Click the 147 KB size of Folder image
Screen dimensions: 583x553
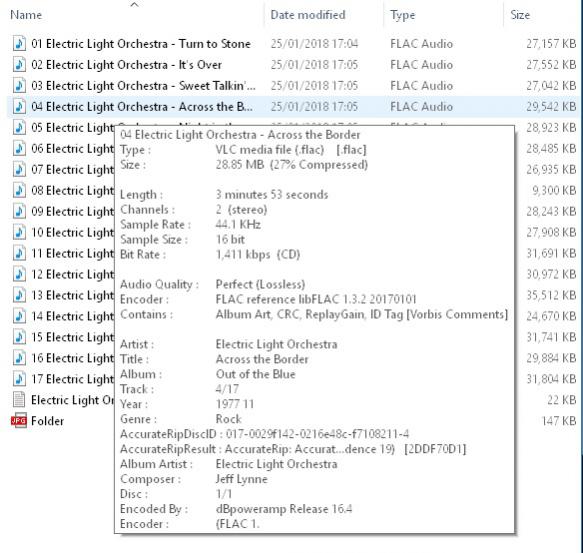[558, 421]
